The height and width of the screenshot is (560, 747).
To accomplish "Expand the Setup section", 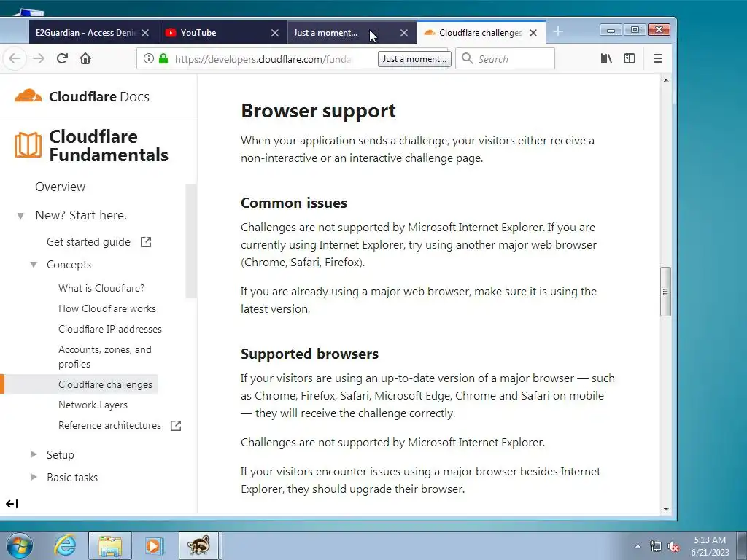I will pos(34,454).
